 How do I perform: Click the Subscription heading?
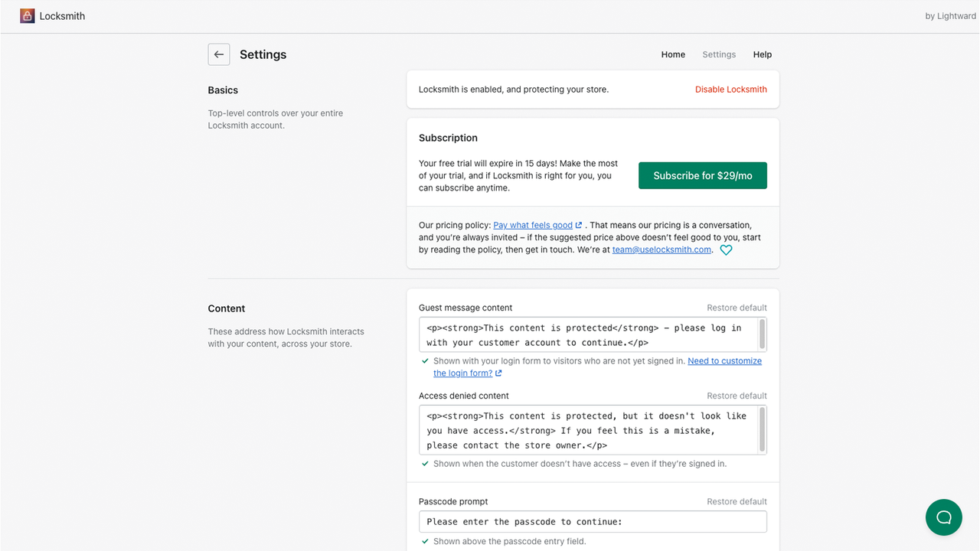coord(448,138)
